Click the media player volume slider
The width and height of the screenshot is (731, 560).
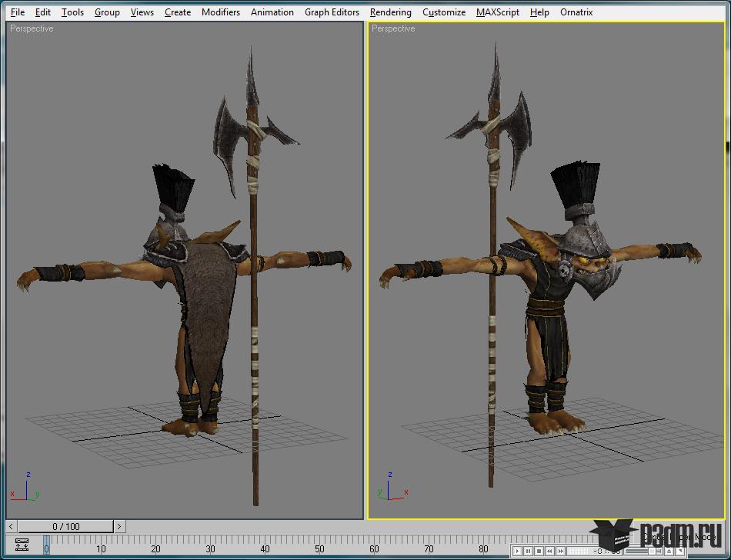point(643,551)
